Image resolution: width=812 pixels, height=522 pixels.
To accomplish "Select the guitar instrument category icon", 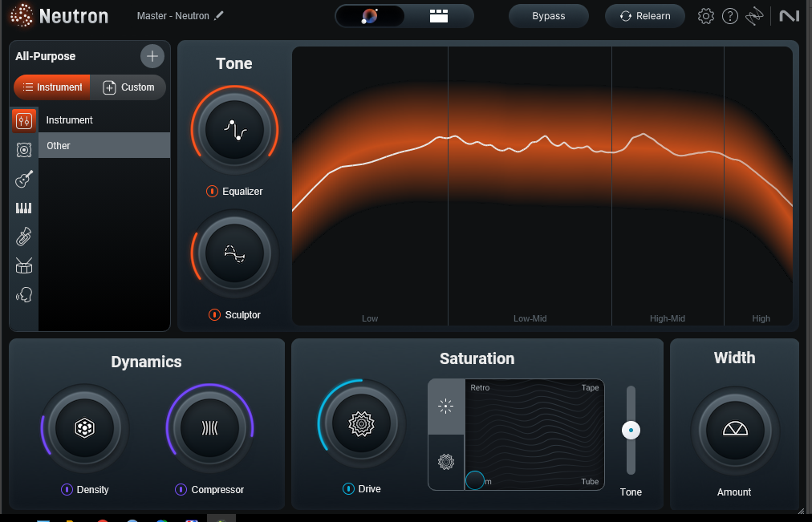I will [24, 179].
